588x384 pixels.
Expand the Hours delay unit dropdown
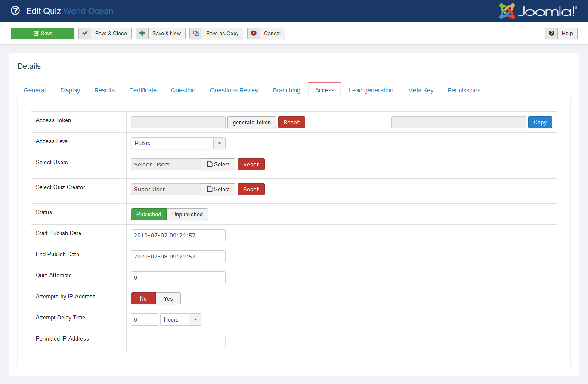(x=195, y=319)
